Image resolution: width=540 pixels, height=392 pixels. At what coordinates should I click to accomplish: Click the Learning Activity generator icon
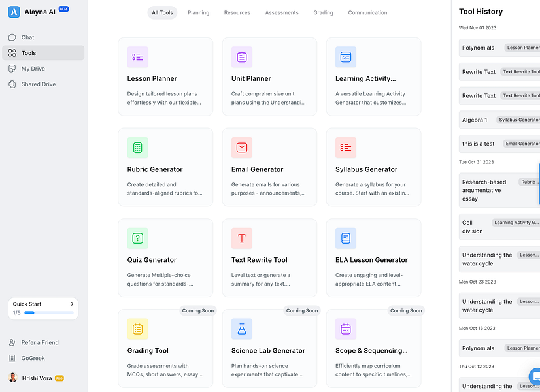(346, 57)
